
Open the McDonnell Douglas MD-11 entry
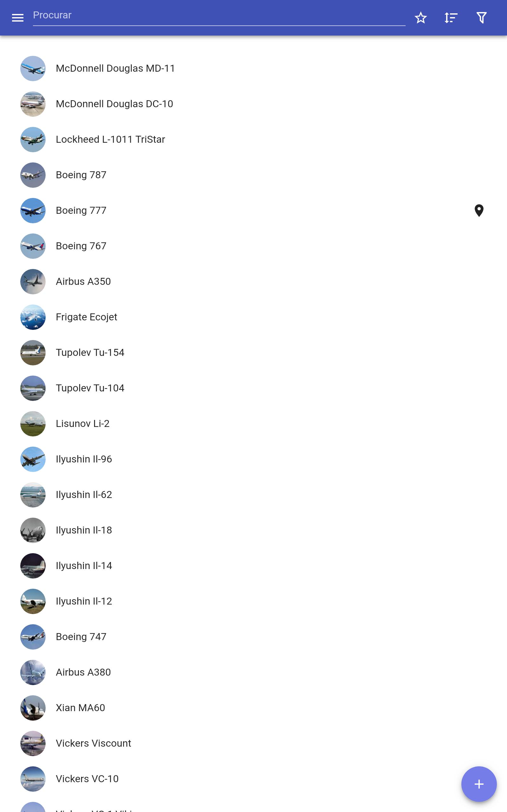253,69
